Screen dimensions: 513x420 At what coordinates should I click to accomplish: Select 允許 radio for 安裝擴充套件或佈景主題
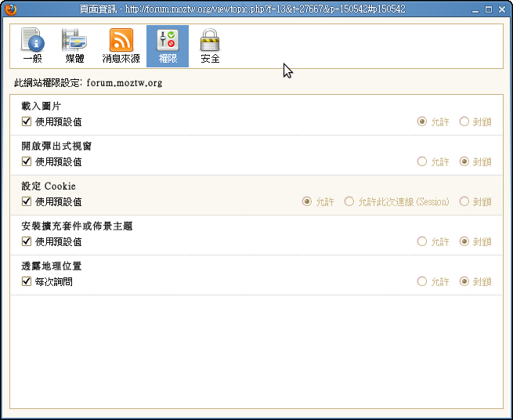click(422, 241)
